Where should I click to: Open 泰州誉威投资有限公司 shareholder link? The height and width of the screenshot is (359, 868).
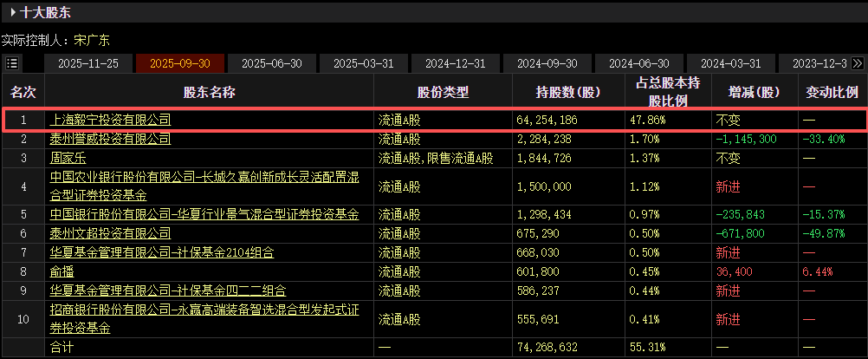point(110,139)
